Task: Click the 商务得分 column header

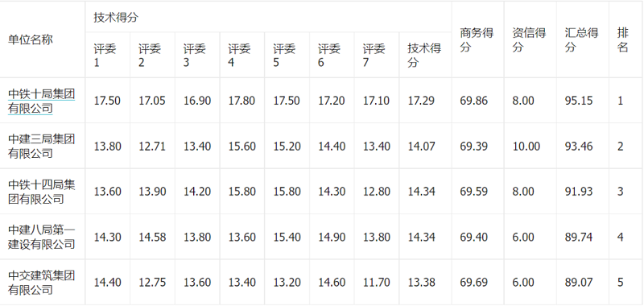Action: [477, 39]
